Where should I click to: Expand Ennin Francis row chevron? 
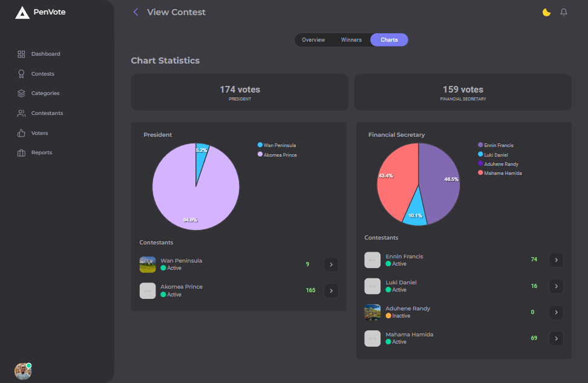(x=556, y=260)
